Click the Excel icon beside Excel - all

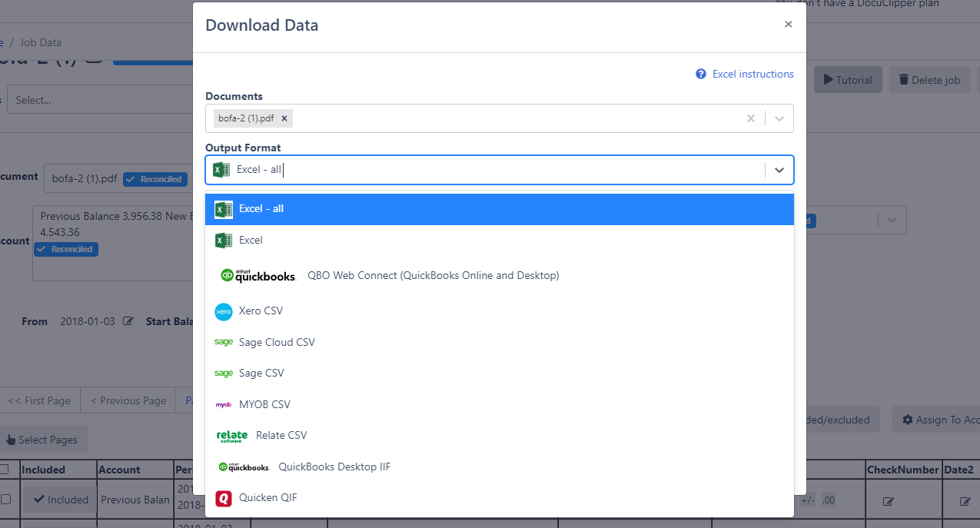[x=224, y=209]
